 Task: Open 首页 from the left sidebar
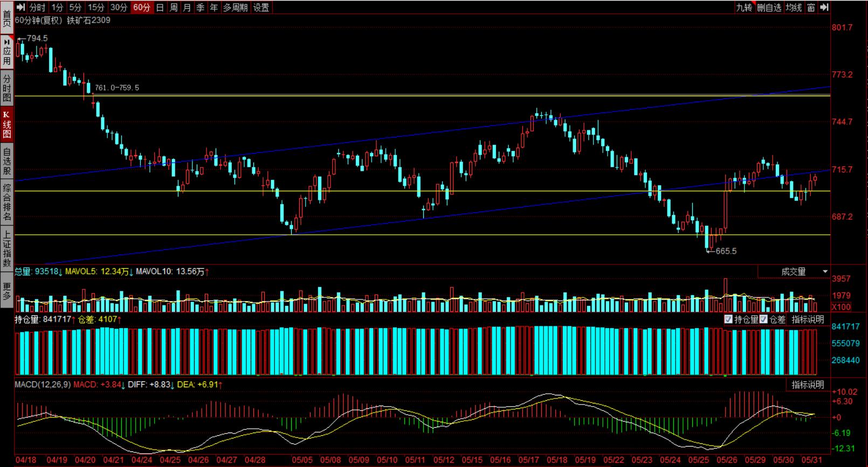point(6,18)
